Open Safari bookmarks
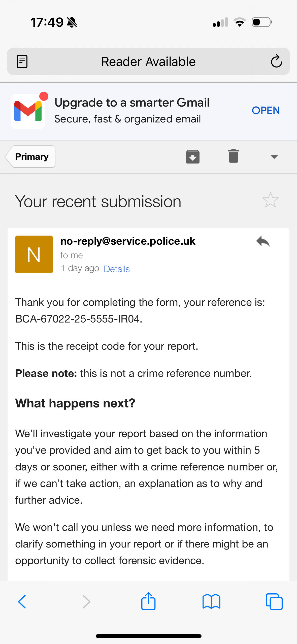Viewport: 297px width, 644px height. 211,602
